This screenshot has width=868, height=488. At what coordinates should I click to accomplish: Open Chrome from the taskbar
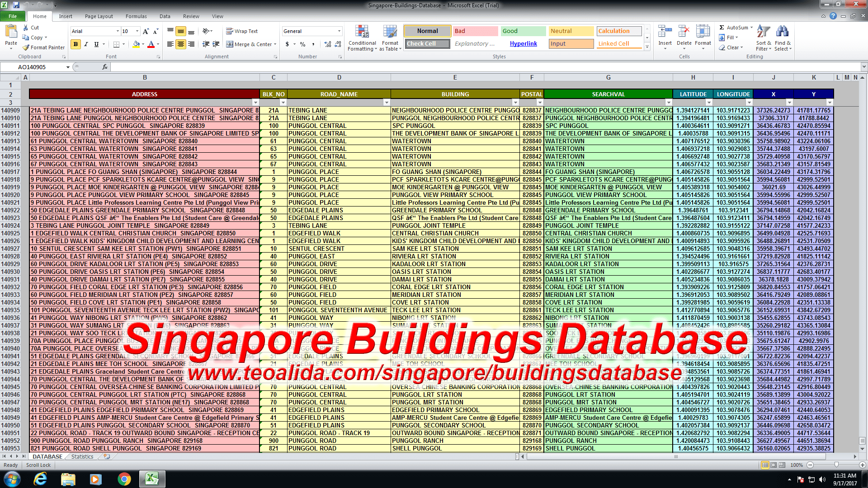click(x=124, y=479)
